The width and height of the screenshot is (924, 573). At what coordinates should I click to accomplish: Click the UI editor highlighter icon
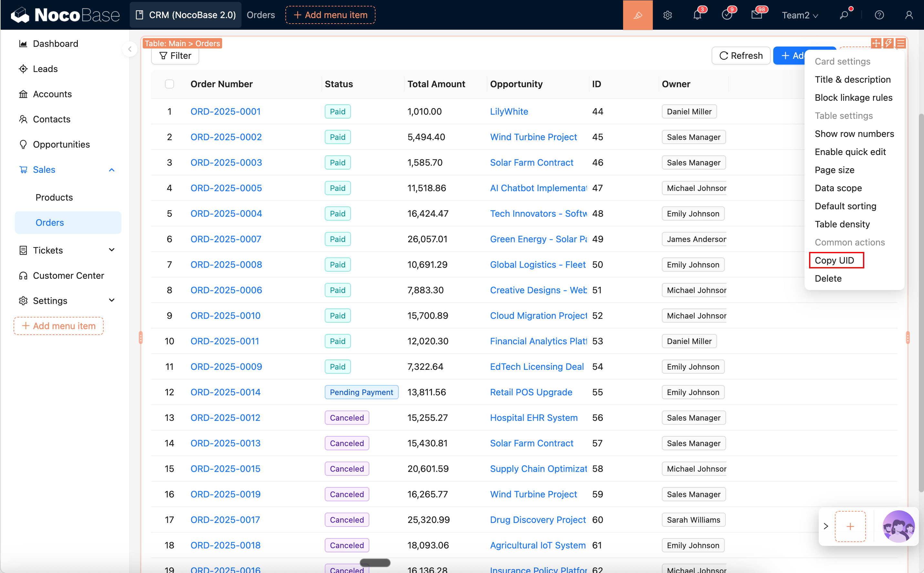point(637,15)
